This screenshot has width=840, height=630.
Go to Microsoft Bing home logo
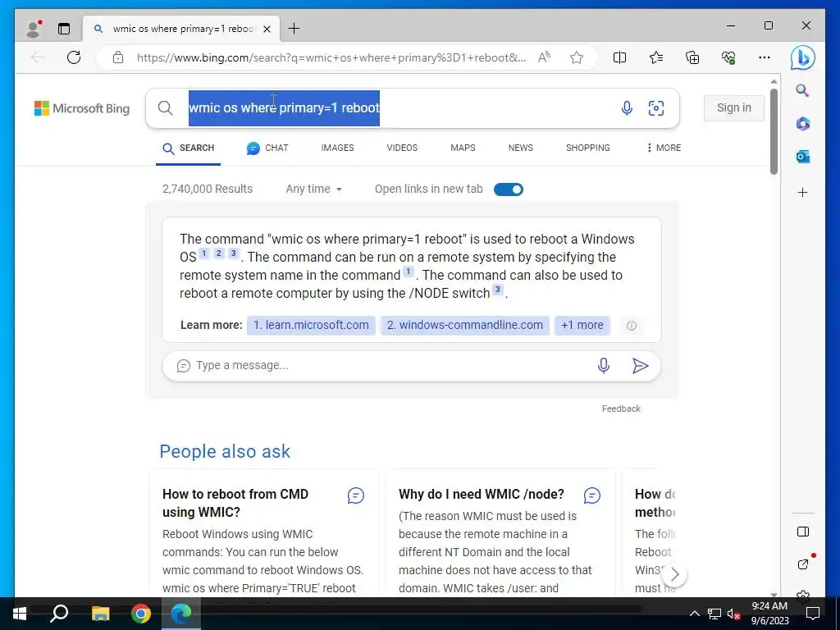pos(82,108)
